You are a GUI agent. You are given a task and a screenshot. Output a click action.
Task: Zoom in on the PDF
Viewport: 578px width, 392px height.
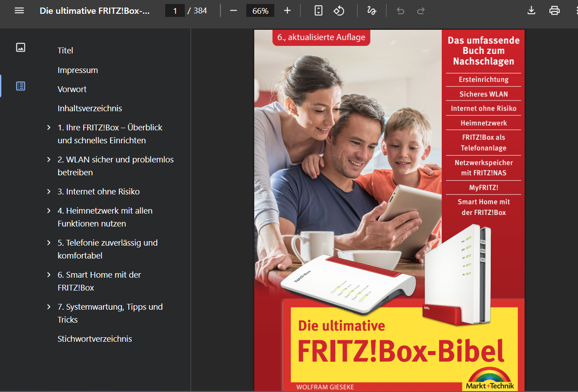tap(287, 10)
